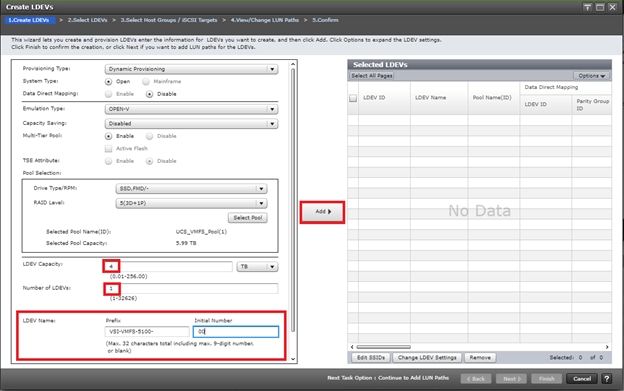Click the table's scroll-right arrow
Viewport: 624px width, 391px height.
607,347
